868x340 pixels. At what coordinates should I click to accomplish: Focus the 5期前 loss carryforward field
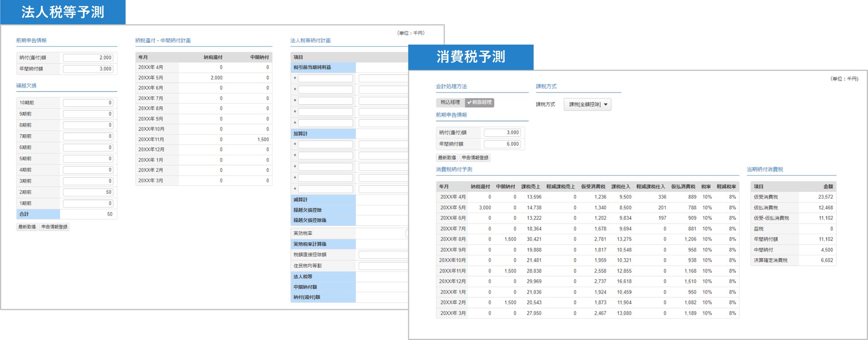(x=88, y=159)
